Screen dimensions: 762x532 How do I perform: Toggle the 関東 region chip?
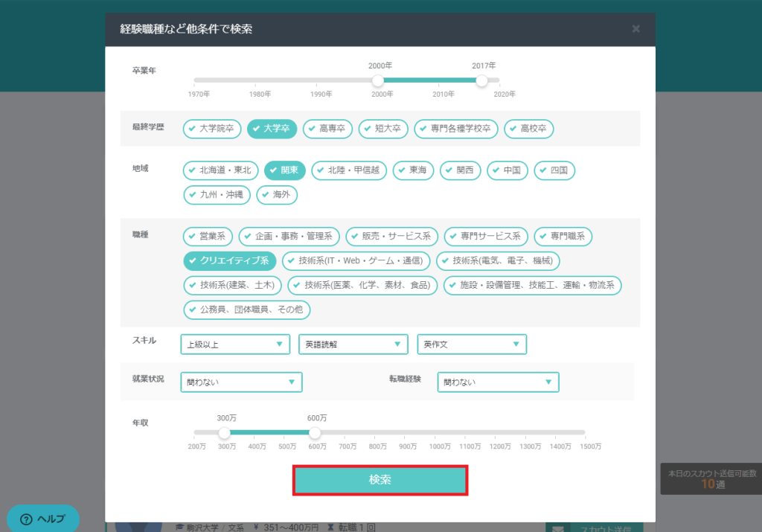(285, 170)
